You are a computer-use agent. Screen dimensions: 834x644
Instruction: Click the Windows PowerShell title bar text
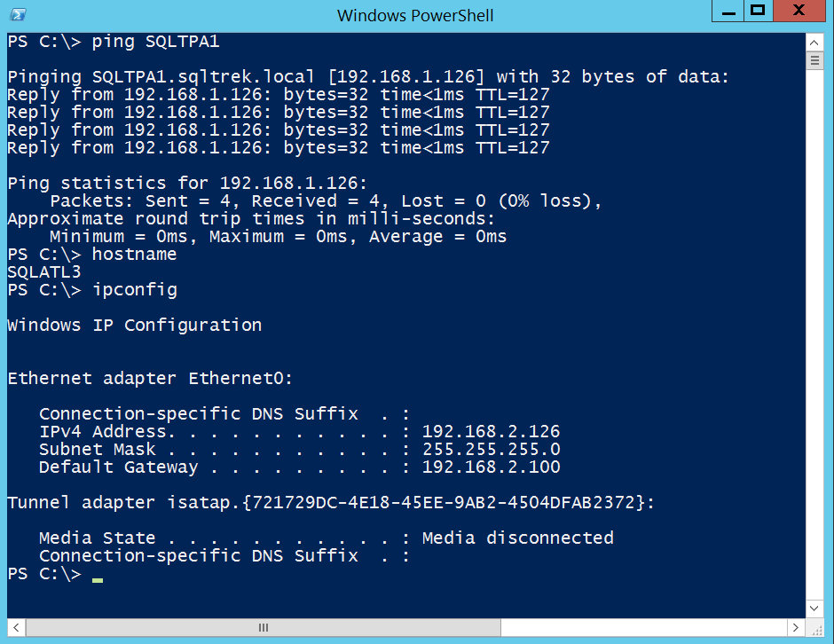415,16
